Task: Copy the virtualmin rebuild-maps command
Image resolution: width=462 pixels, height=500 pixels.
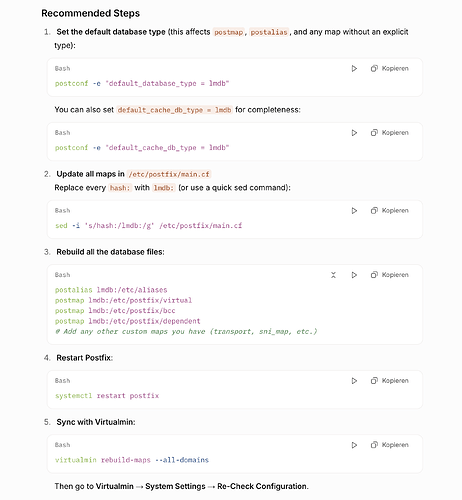Action: [390, 445]
